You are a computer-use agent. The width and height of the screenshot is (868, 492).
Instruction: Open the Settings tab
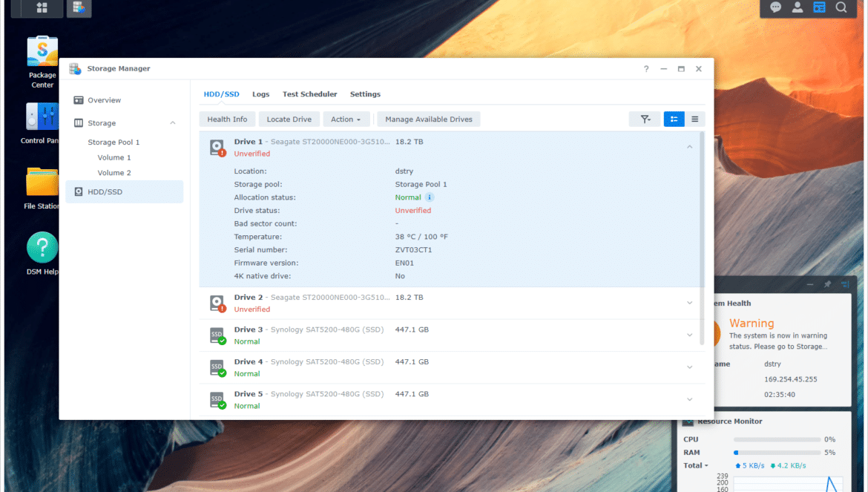tap(365, 94)
